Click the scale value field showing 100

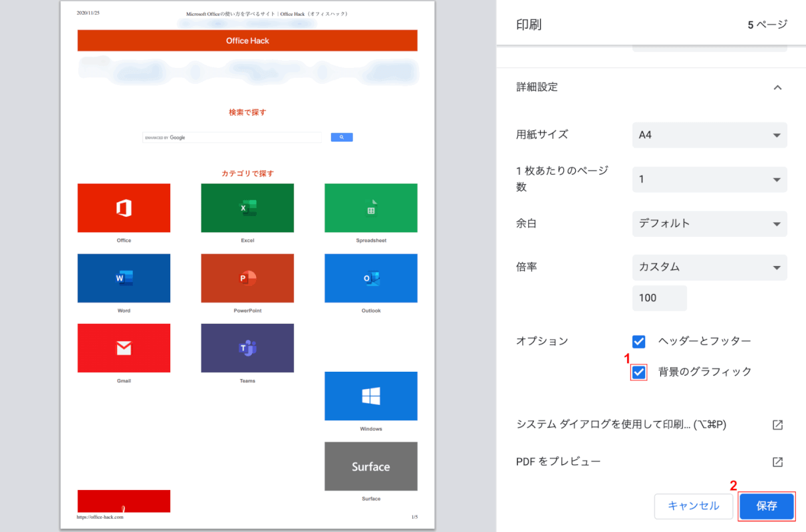pyautogui.click(x=659, y=298)
